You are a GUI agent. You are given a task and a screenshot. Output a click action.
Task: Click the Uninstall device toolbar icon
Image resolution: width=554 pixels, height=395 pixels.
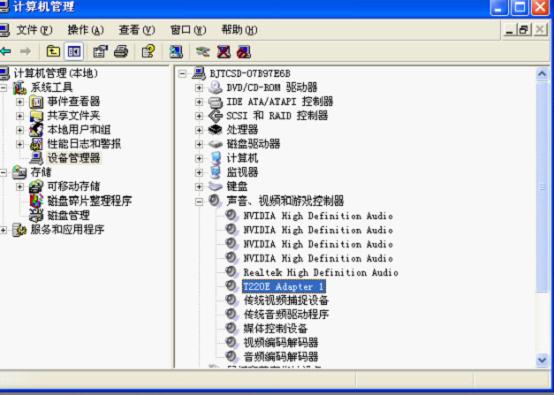pyautogui.click(x=224, y=52)
